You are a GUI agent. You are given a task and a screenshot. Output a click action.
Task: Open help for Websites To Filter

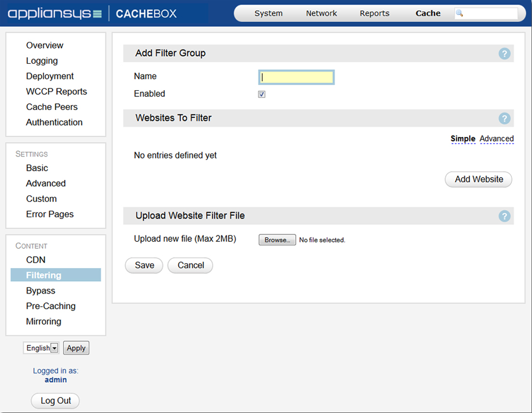tap(504, 119)
